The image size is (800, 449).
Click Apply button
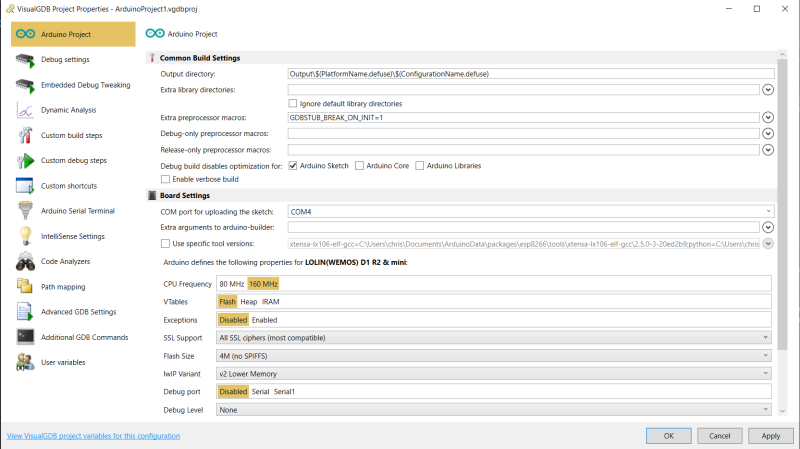pyautogui.click(x=770, y=436)
